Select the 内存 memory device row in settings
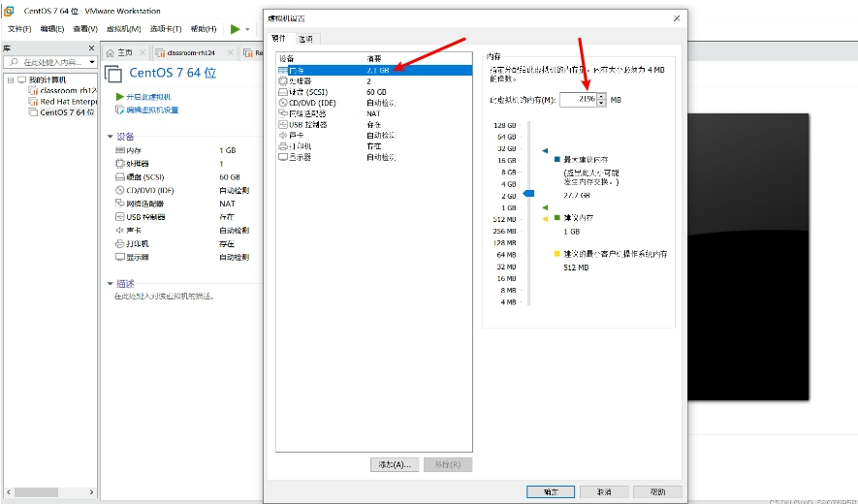The height and width of the screenshot is (504, 858). (x=374, y=70)
